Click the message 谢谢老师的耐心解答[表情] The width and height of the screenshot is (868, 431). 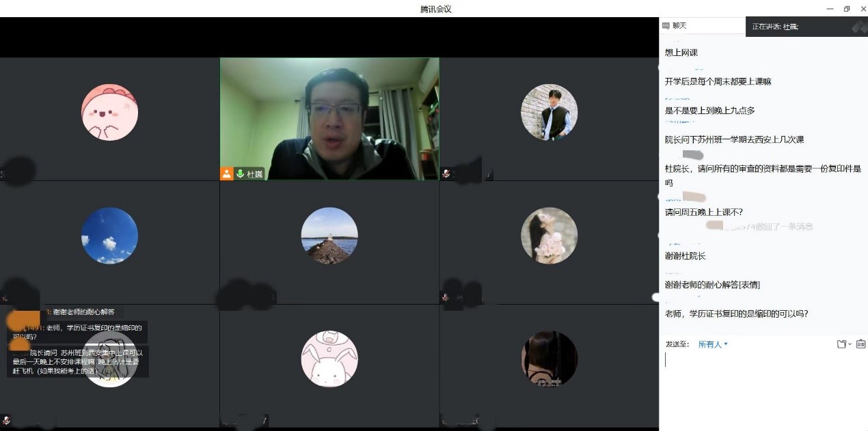[x=712, y=285]
